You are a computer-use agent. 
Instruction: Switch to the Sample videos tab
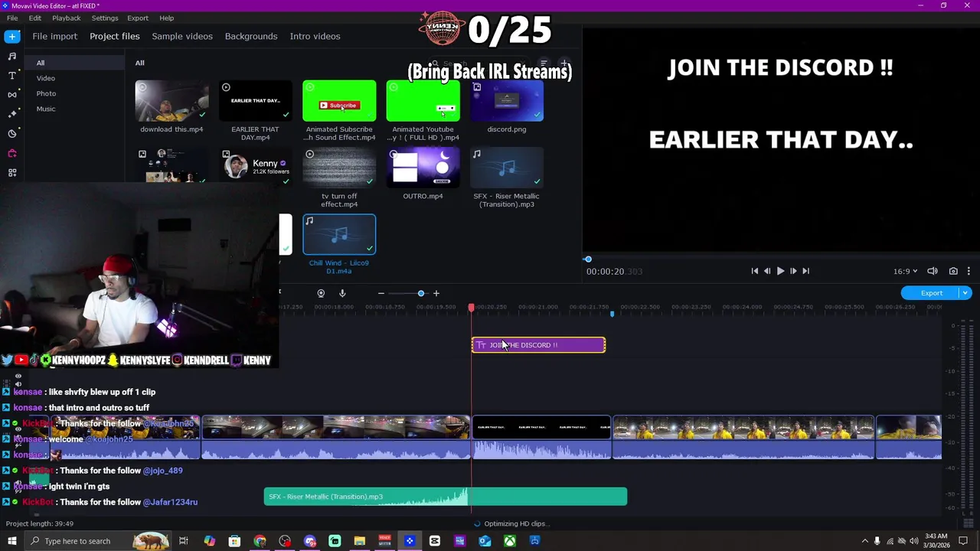coord(182,36)
